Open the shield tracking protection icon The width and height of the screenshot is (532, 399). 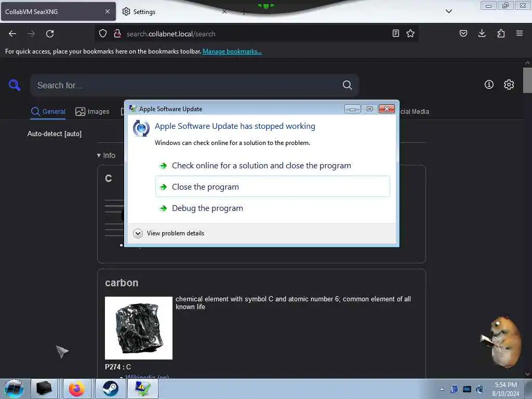click(103, 33)
